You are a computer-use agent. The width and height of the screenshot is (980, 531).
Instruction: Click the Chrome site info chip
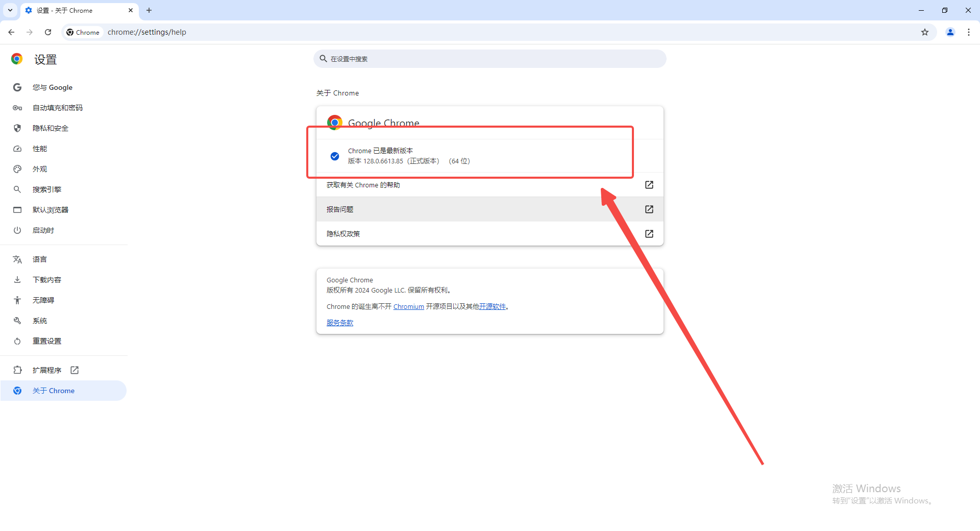point(83,32)
